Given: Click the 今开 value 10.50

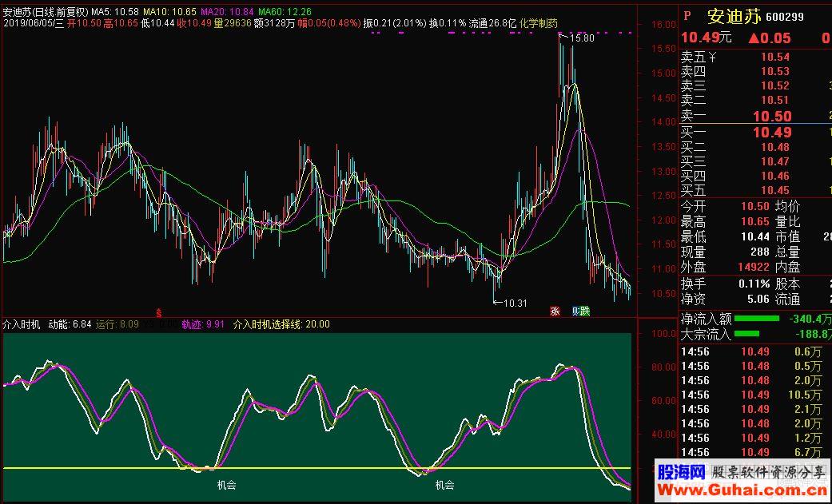Looking at the screenshot, I should (x=755, y=207).
